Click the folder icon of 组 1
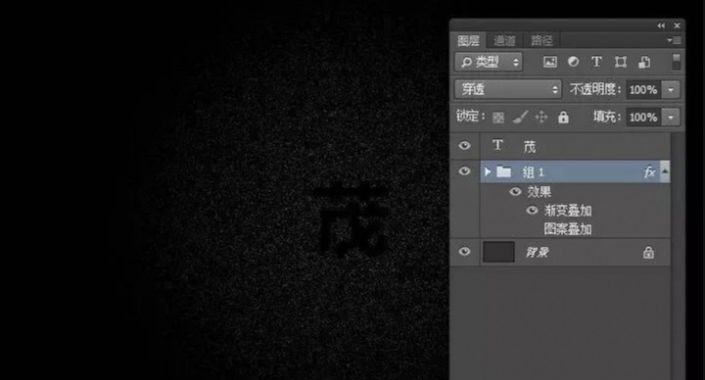This screenshot has width=705, height=380. (504, 172)
